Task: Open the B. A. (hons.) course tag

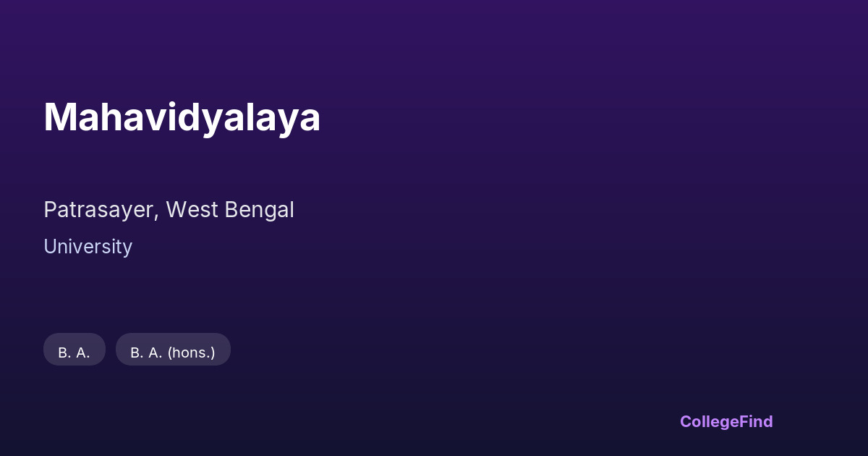Action: coord(173,350)
